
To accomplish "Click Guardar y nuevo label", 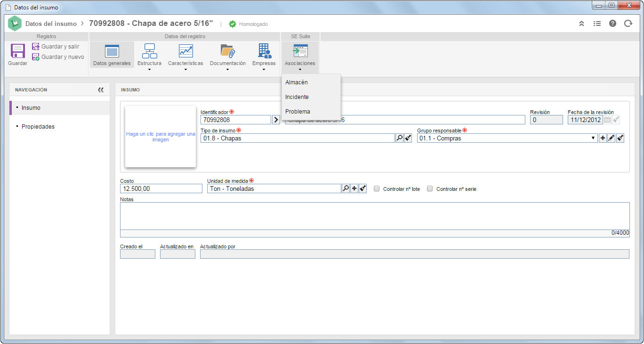I will (63, 57).
